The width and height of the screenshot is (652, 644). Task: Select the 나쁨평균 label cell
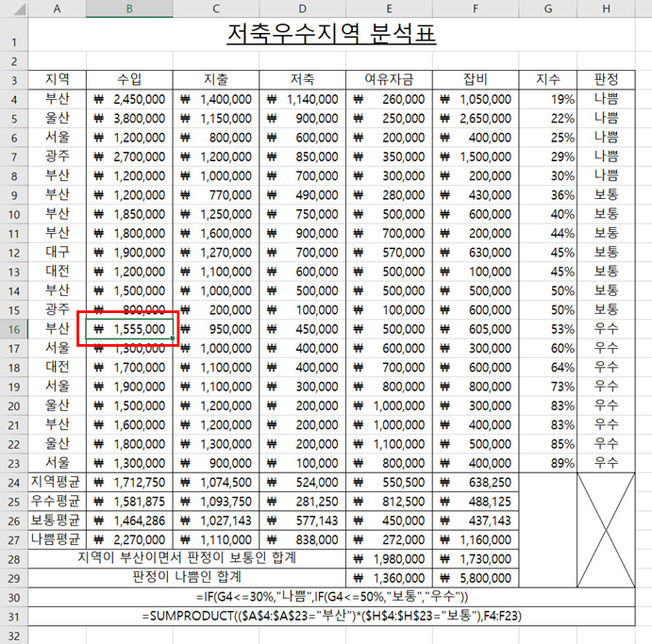pyautogui.click(x=57, y=538)
